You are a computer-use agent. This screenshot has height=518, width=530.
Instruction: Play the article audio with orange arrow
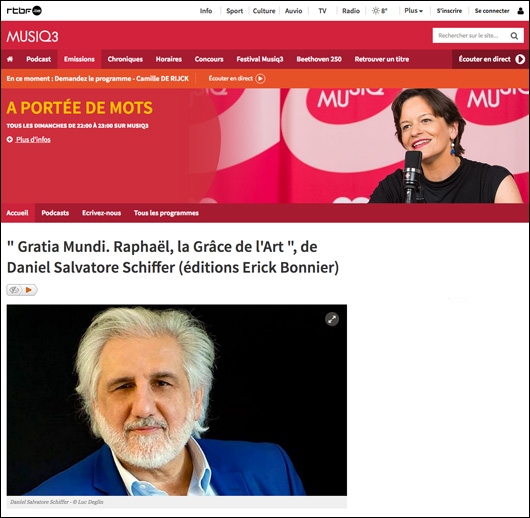point(29,290)
